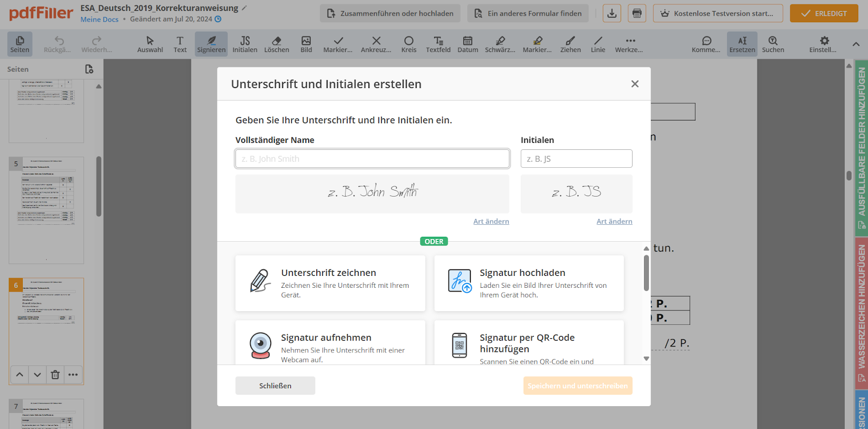Move page 6 down
Image resolution: width=868 pixels, height=429 pixels.
tap(37, 375)
